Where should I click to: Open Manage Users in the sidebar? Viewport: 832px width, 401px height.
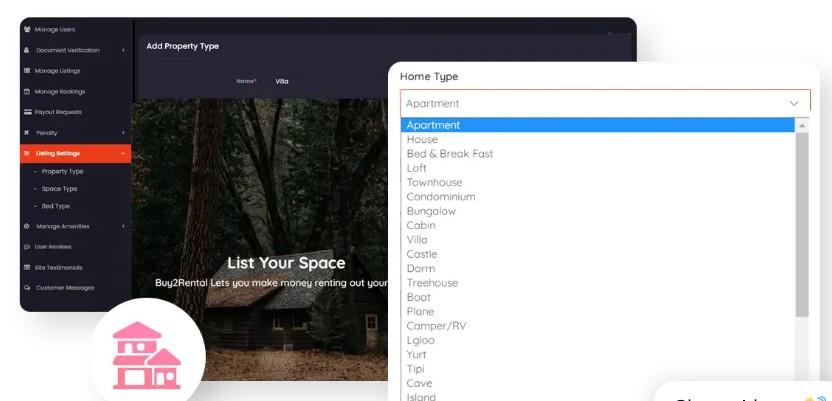pyautogui.click(x=55, y=30)
